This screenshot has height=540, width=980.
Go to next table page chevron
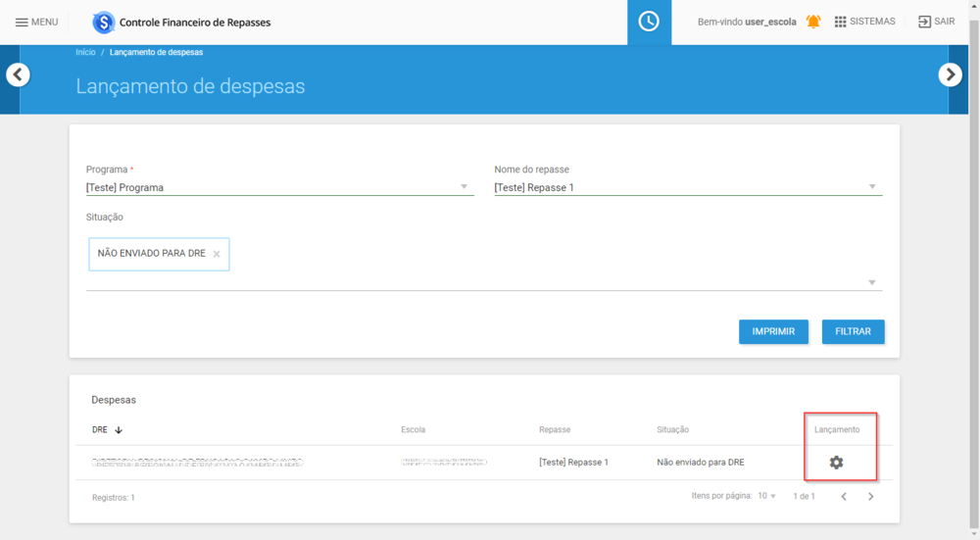point(870,496)
